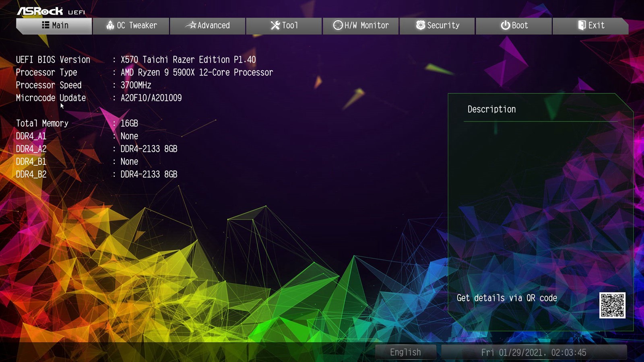The width and height of the screenshot is (644, 362).
Task: Go to the Tool tab
Action: coord(284,26)
